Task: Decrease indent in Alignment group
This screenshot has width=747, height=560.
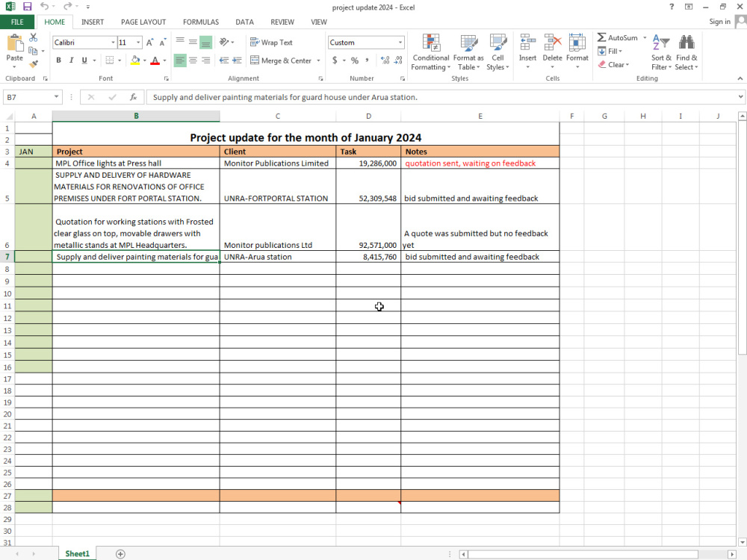Action: coord(224,60)
